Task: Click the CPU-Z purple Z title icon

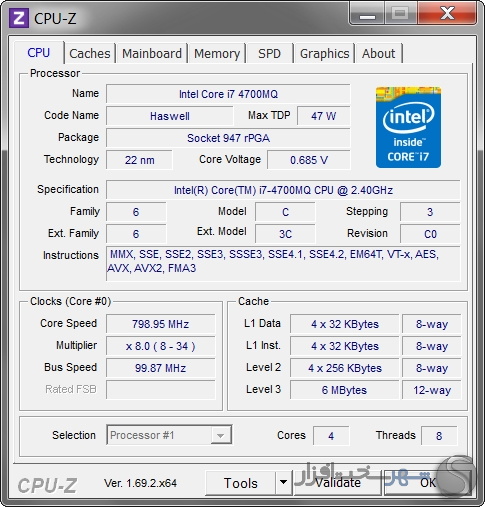Action: (x=19, y=18)
